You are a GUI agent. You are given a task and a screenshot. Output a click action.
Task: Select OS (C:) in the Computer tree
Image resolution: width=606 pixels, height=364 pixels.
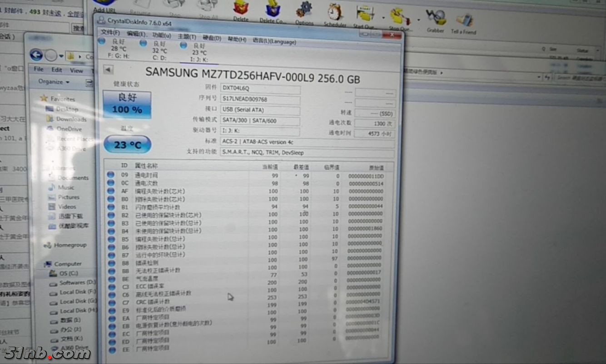(x=68, y=273)
